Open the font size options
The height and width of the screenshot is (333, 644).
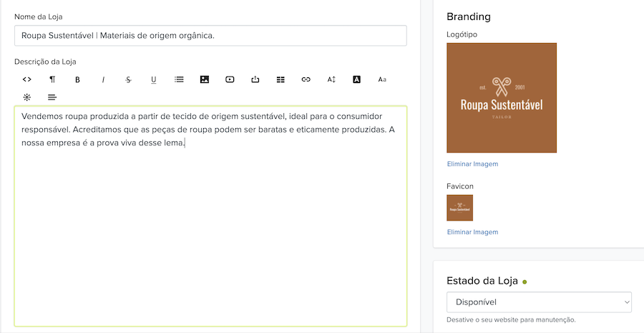click(x=382, y=79)
